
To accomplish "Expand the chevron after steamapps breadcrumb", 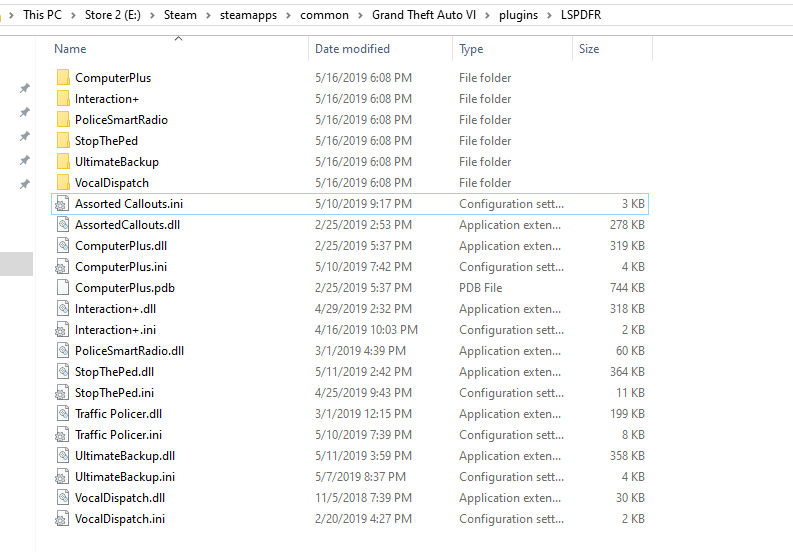I will 288,15.
